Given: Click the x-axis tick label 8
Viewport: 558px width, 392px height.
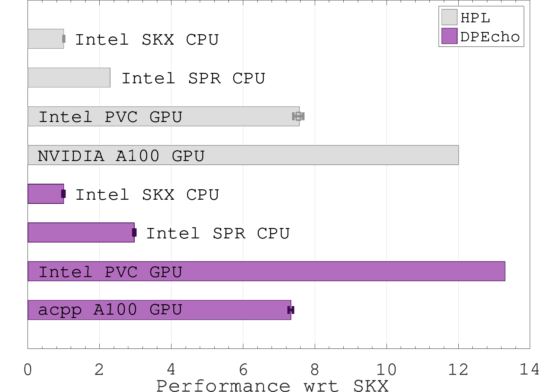Looking at the screenshot, I should click(315, 369).
